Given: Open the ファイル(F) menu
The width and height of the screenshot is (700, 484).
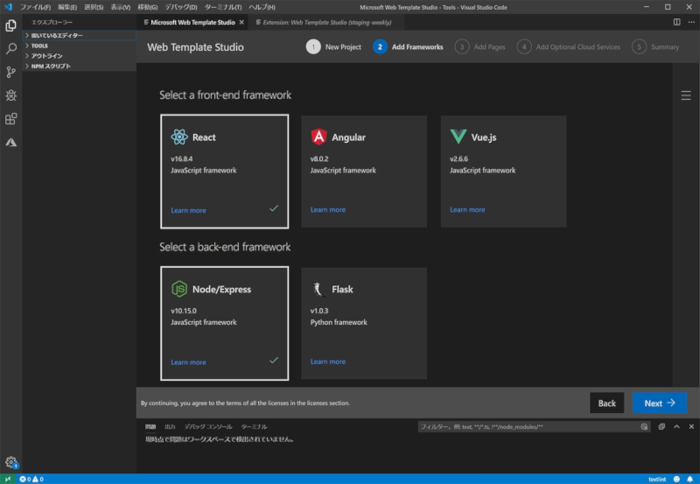Looking at the screenshot, I should tap(35, 7).
